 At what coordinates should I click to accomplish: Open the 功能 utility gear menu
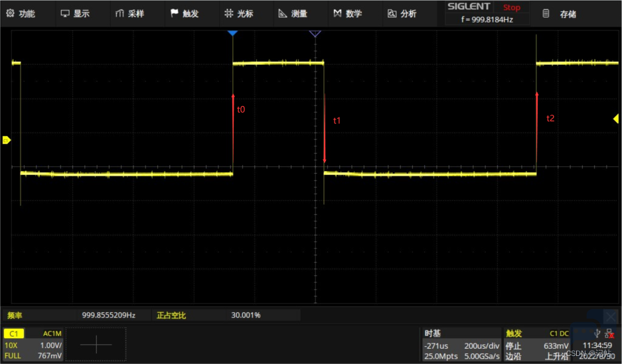(21, 13)
